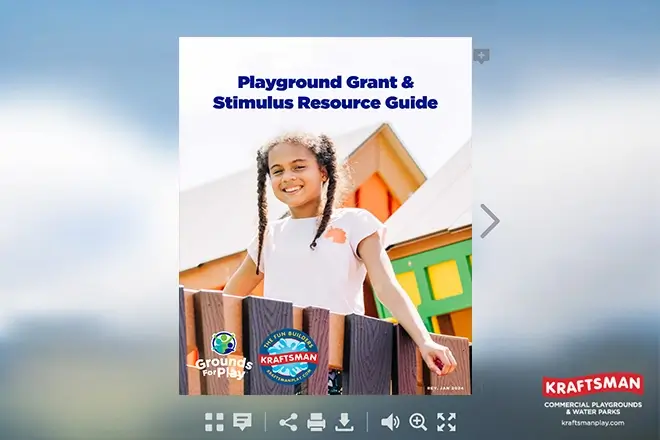
Task: Print the flipbook using printer icon
Action: pos(316,422)
